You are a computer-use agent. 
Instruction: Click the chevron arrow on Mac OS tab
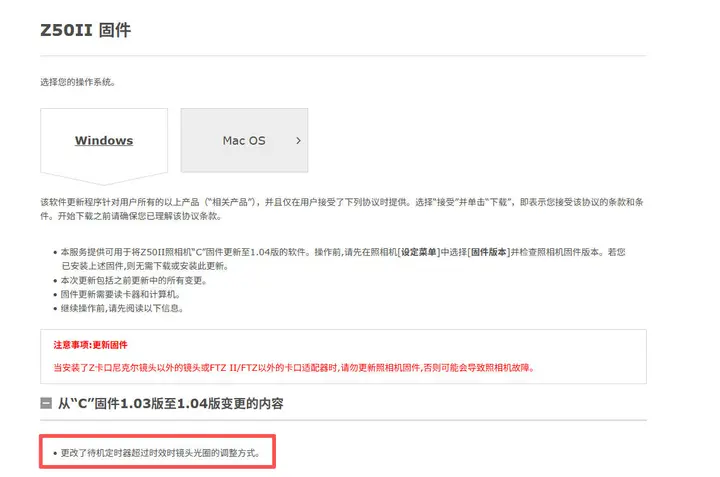[298, 141]
